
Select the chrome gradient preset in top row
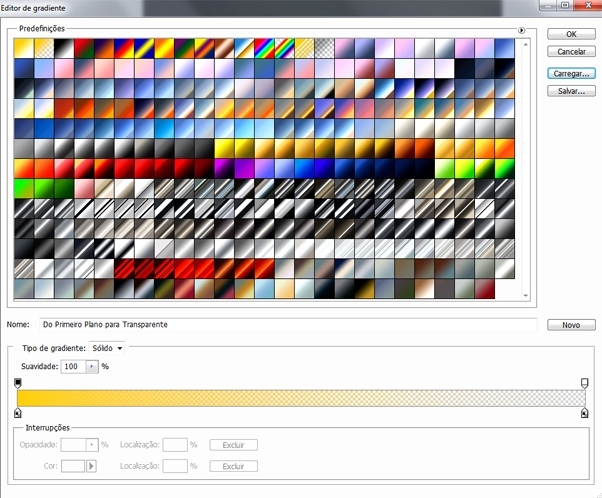pos(244,48)
